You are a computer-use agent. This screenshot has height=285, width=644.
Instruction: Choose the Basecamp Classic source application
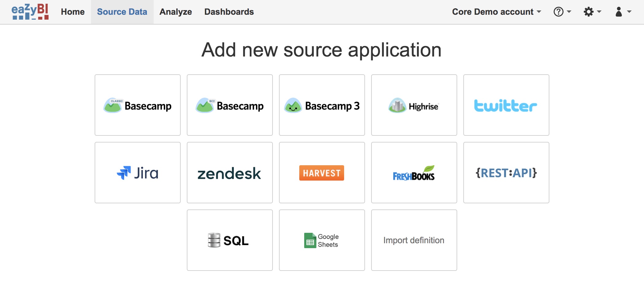tap(138, 105)
